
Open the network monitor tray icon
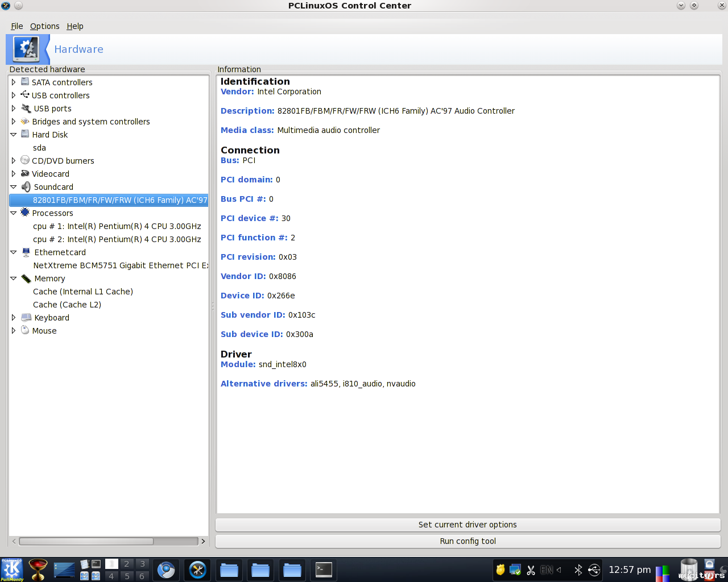coord(515,569)
